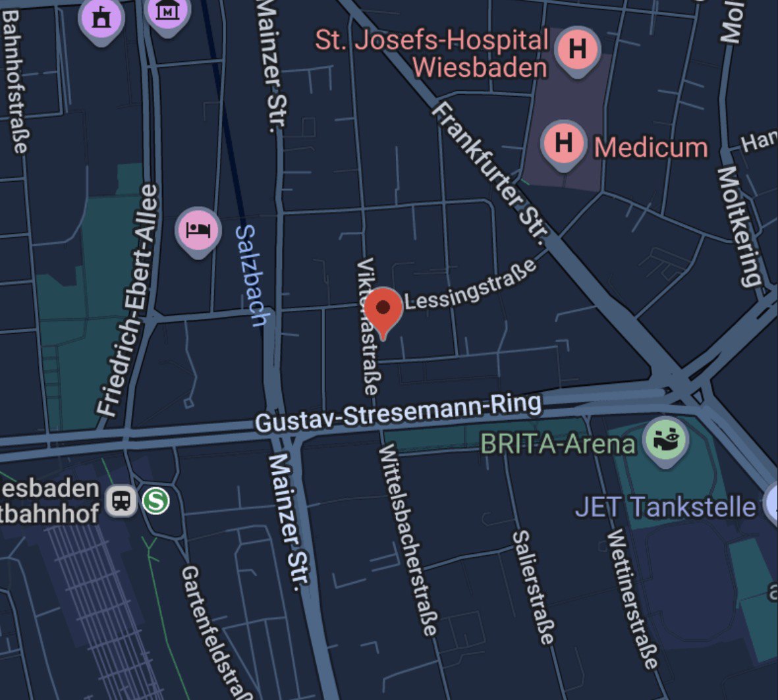Image resolution: width=778 pixels, height=700 pixels.
Task: Select the purple town hall building marker
Action: pyautogui.click(x=101, y=20)
